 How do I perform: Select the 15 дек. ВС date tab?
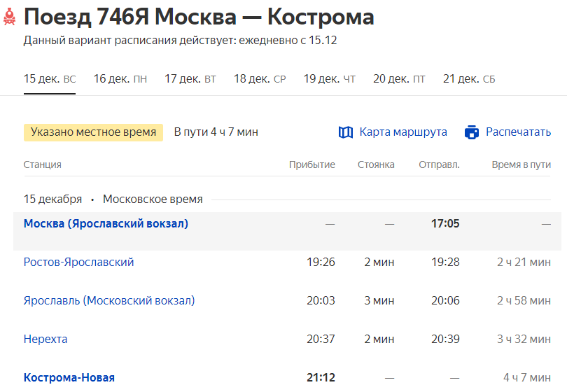50,79
